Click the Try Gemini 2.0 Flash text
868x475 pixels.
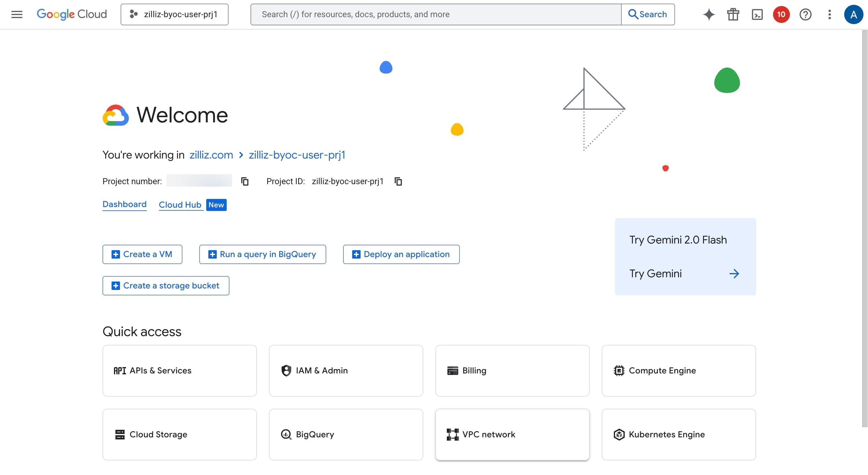678,240
